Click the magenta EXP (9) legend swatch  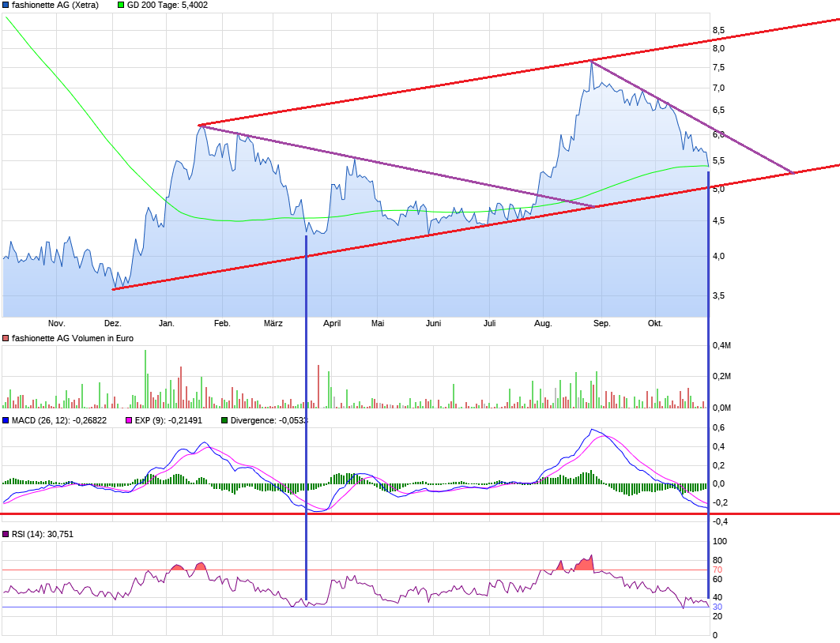pyautogui.click(x=130, y=420)
